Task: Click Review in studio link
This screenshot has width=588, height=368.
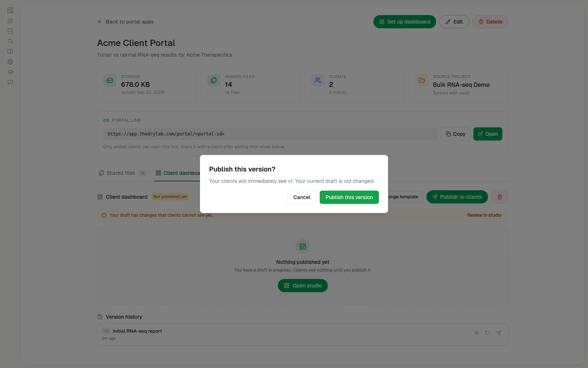Action: click(x=484, y=215)
